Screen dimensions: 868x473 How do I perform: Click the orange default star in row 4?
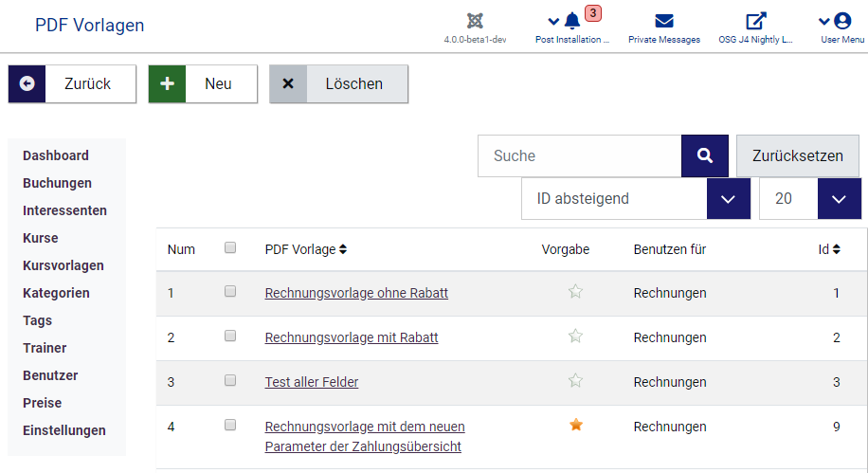tap(576, 425)
